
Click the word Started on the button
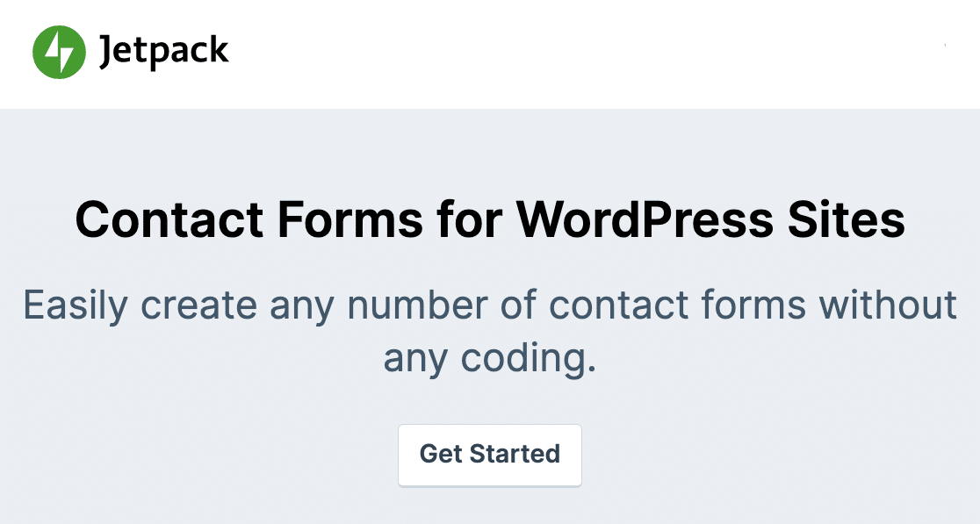515,454
